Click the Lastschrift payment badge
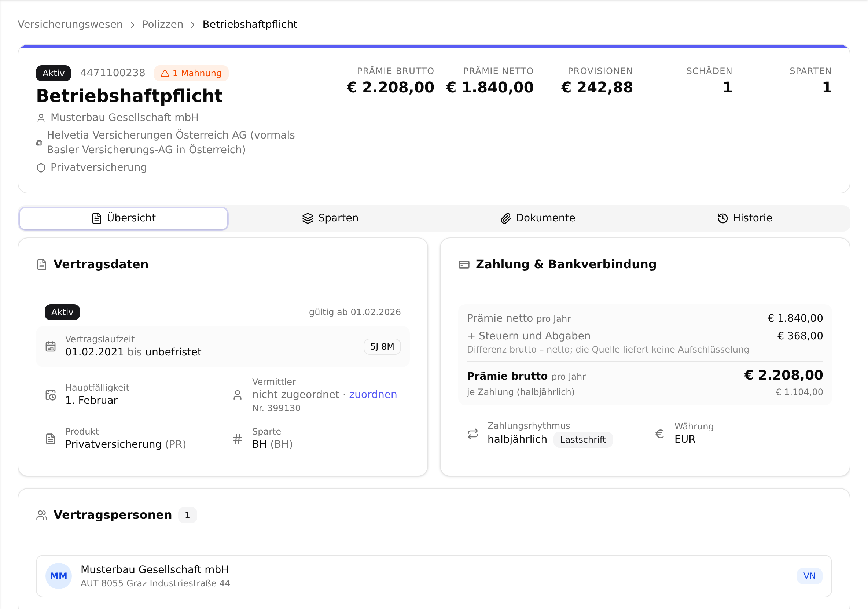 coord(583,440)
